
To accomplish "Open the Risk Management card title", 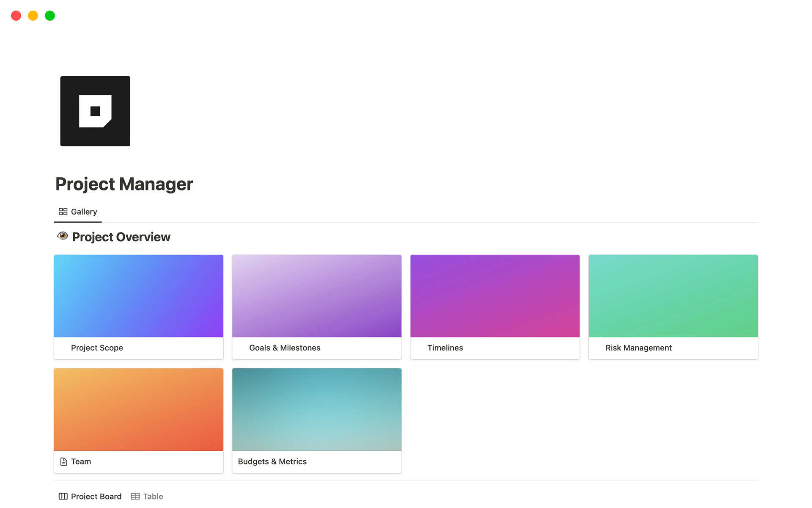I will coord(638,348).
